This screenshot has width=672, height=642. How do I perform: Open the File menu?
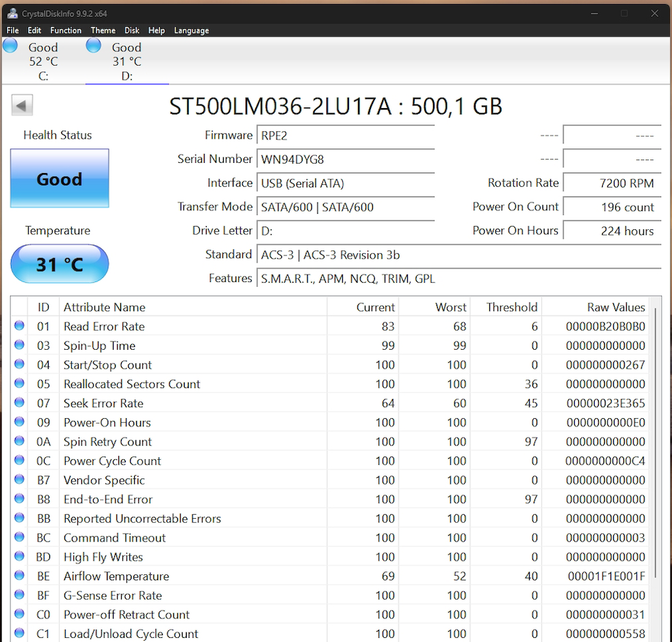[x=13, y=30]
